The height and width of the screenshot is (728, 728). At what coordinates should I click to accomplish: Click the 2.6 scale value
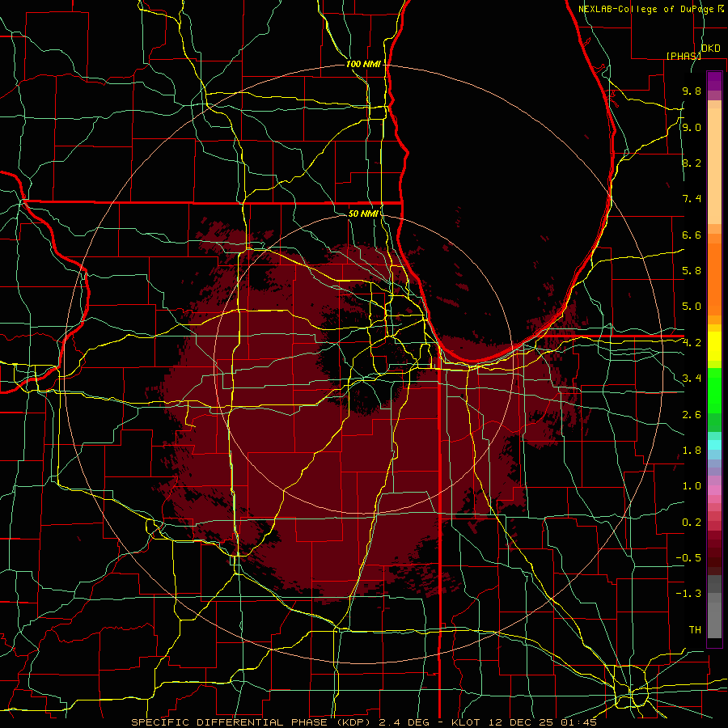point(692,415)
